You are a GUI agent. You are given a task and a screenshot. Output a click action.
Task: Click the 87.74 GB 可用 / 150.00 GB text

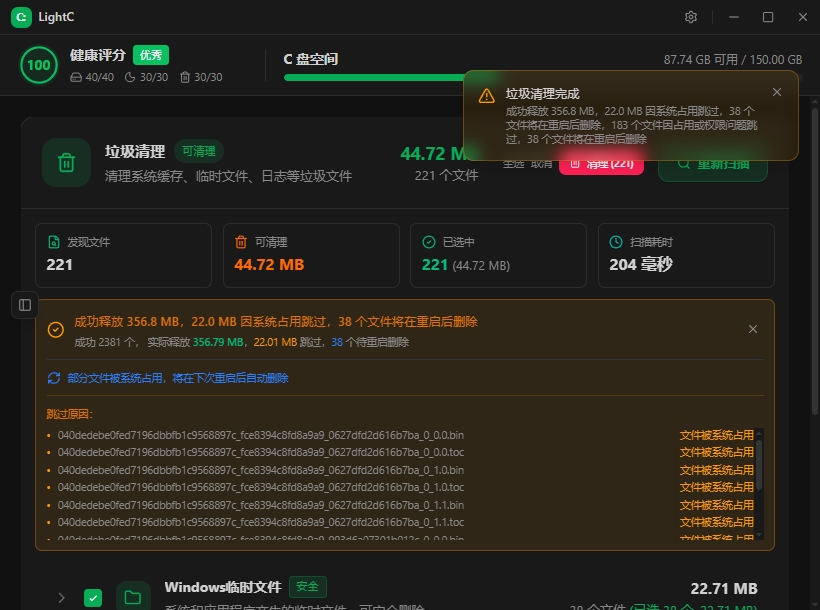tap(733, 60)
